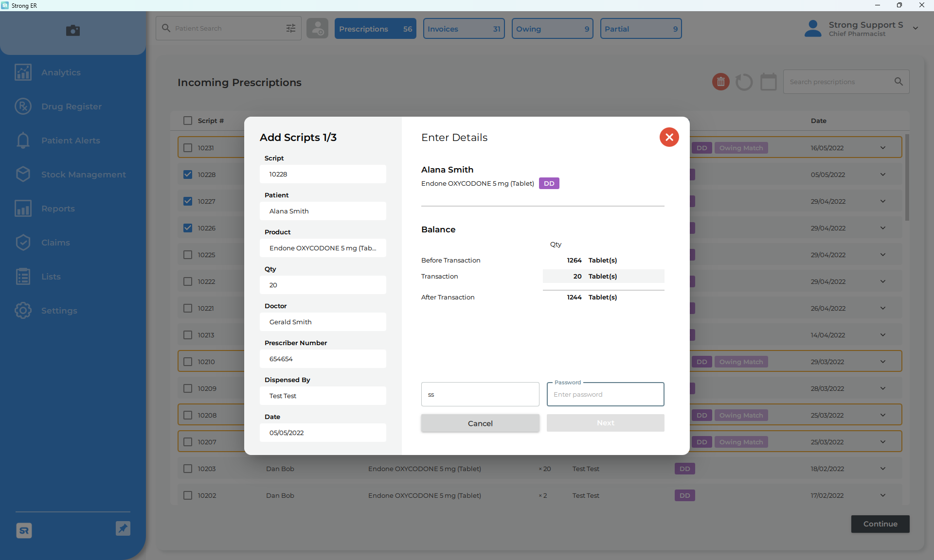The image size is (934, 560).
Task: Open the calendar filter icon
Action: tap(768, 81)
